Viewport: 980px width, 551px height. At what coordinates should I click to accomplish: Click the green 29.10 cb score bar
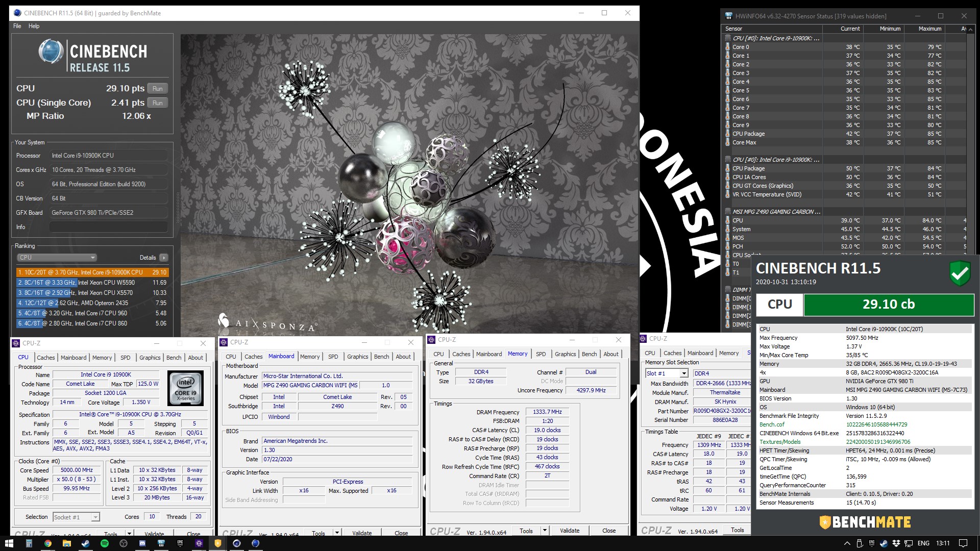889,305
